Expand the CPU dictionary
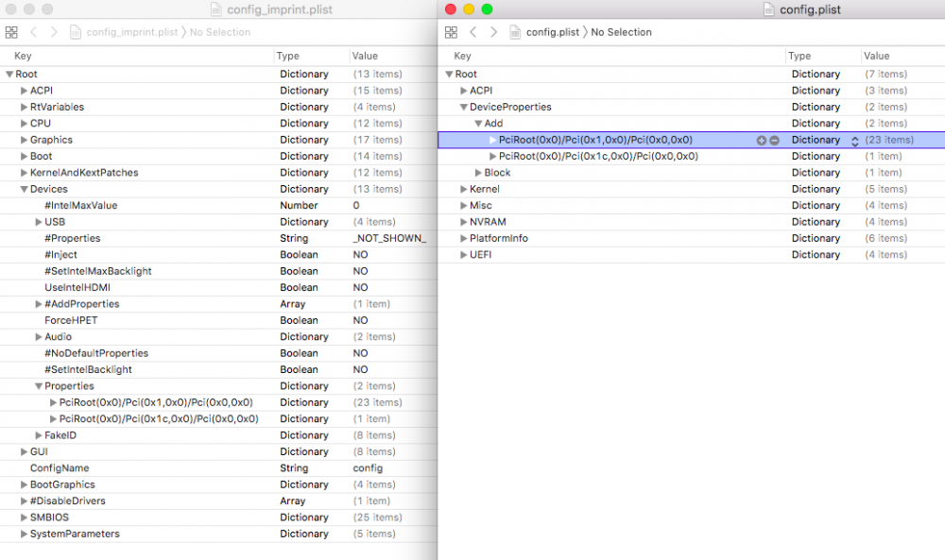 [x=25, y=124]
